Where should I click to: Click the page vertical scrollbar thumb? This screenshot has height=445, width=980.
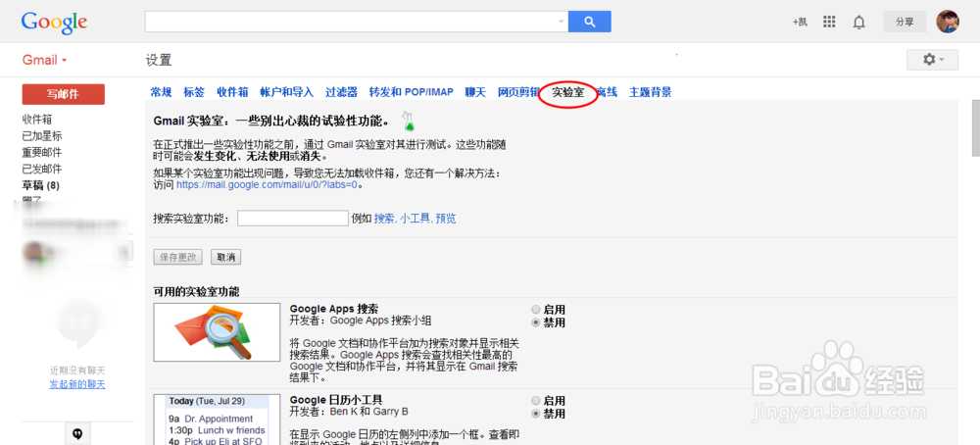(x=975, y=128)
